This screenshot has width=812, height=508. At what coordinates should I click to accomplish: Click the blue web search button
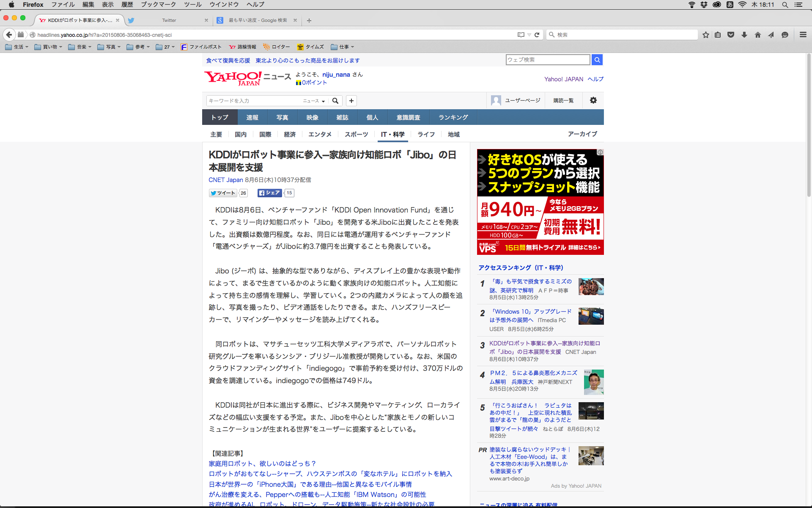point(597,60)
